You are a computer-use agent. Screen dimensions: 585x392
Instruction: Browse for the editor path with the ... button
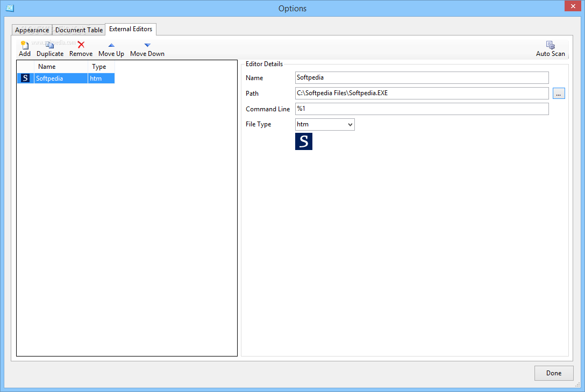(x=559, y=93)
